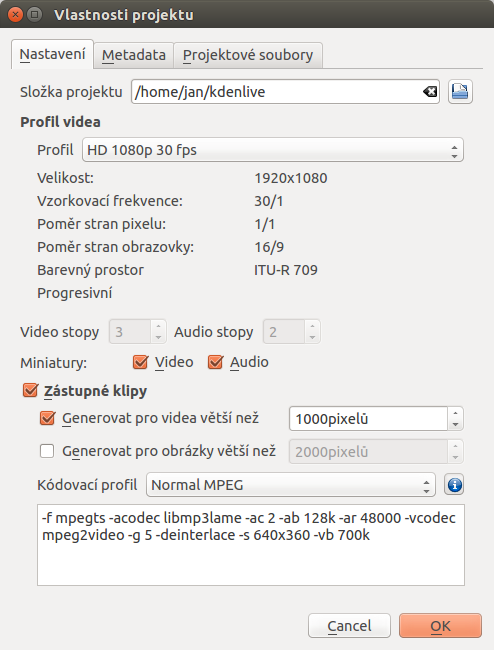Screen dimensions: 494x650
Task: Switch to the Projektové soubory tab
Action: [x=248, y=55]
